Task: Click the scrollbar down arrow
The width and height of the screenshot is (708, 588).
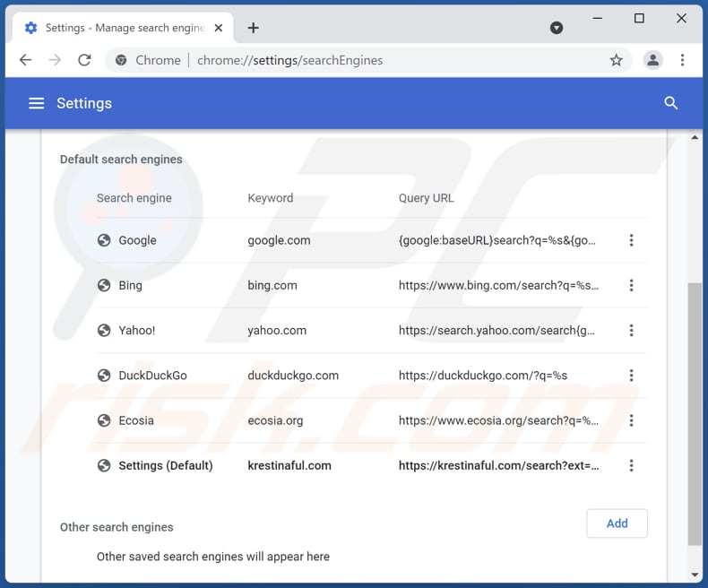Action: [x=695, y=574]
